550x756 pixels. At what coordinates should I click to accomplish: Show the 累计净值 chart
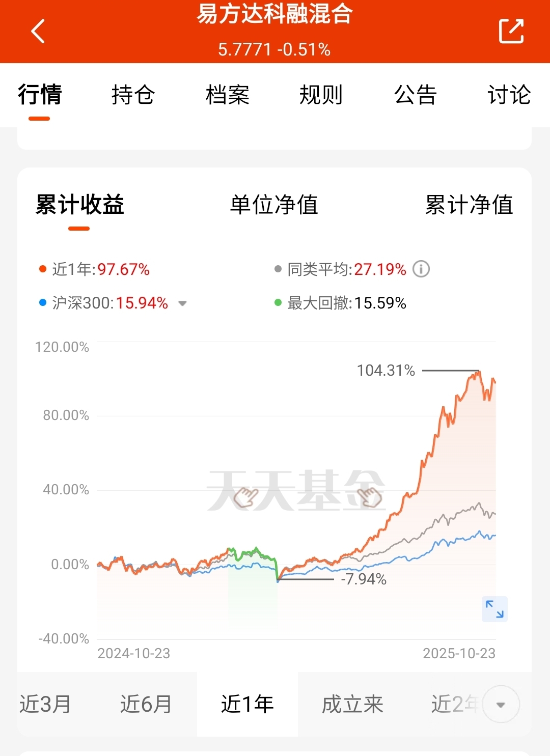469,205
